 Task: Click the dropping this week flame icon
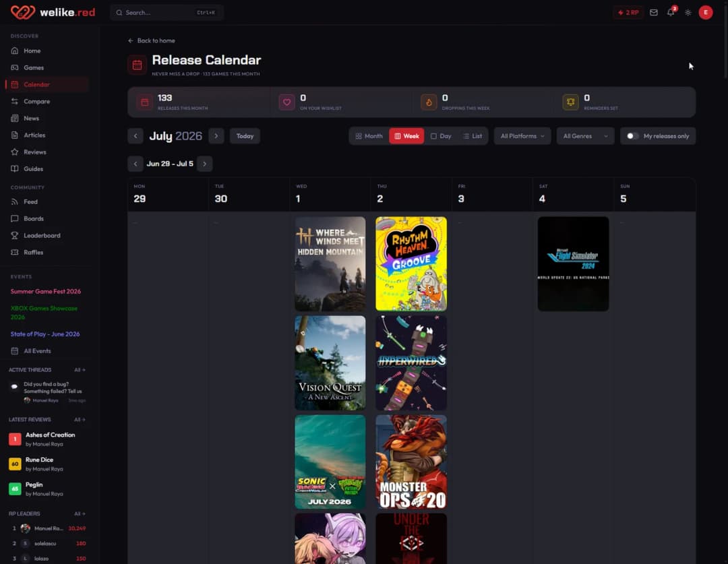429,102
